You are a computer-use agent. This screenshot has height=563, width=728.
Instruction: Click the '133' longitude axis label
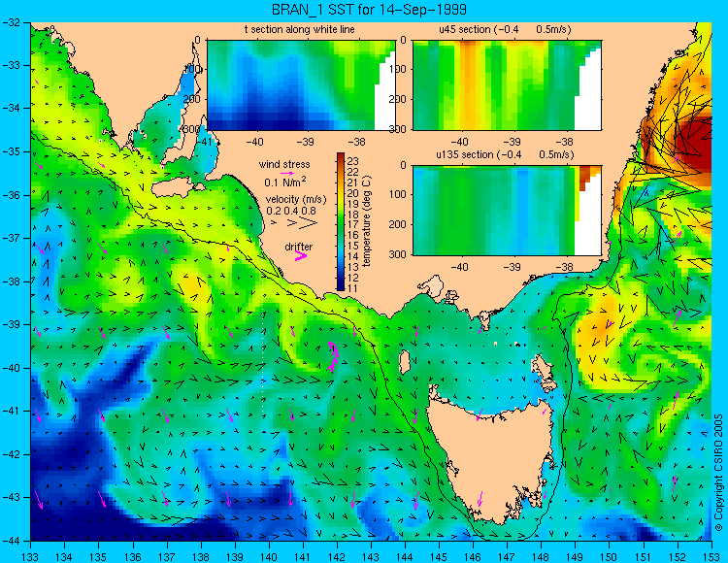[31, 556]
